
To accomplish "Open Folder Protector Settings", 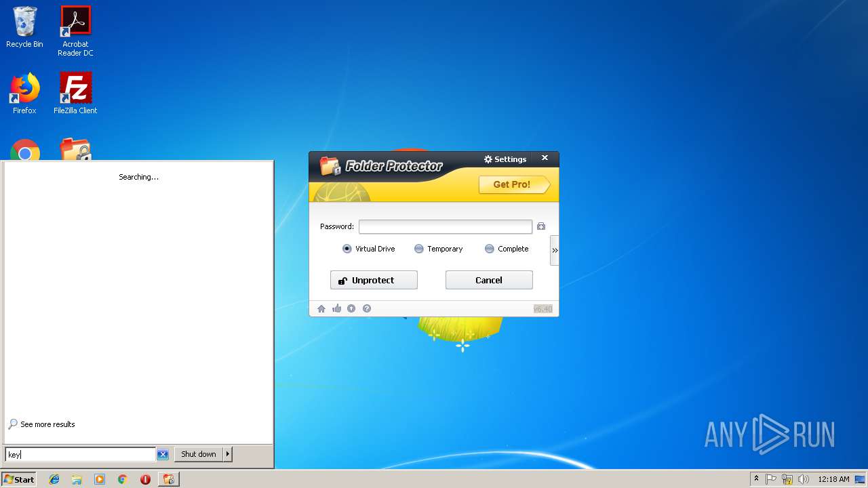I will point(505,159).
